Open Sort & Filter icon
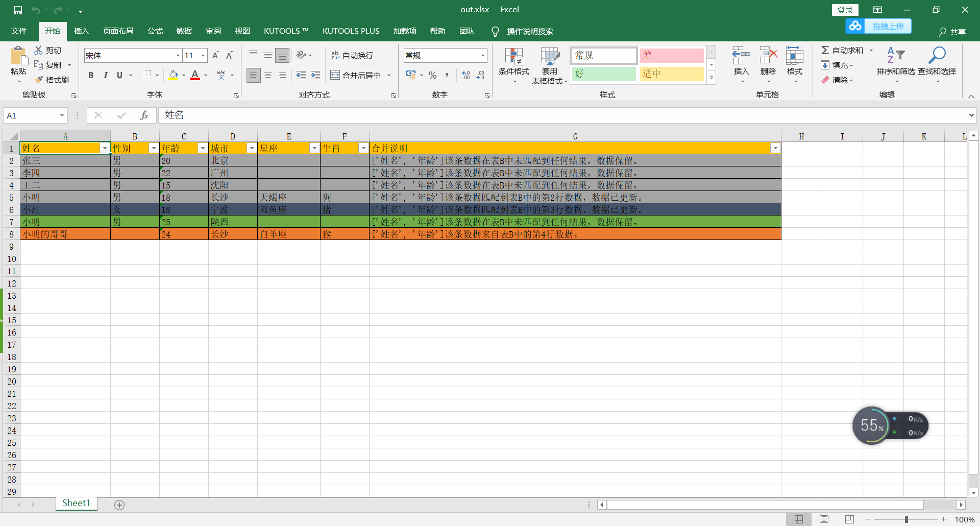The height and width of the screenshot is (526, 980). coord(896,55)
